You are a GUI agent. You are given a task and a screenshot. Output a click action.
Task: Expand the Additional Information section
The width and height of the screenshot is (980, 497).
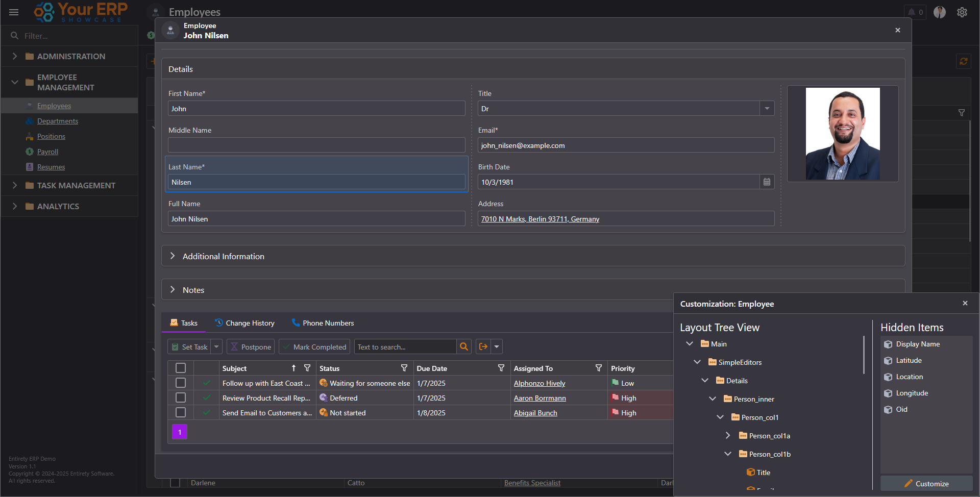click(x=173, y=256)
